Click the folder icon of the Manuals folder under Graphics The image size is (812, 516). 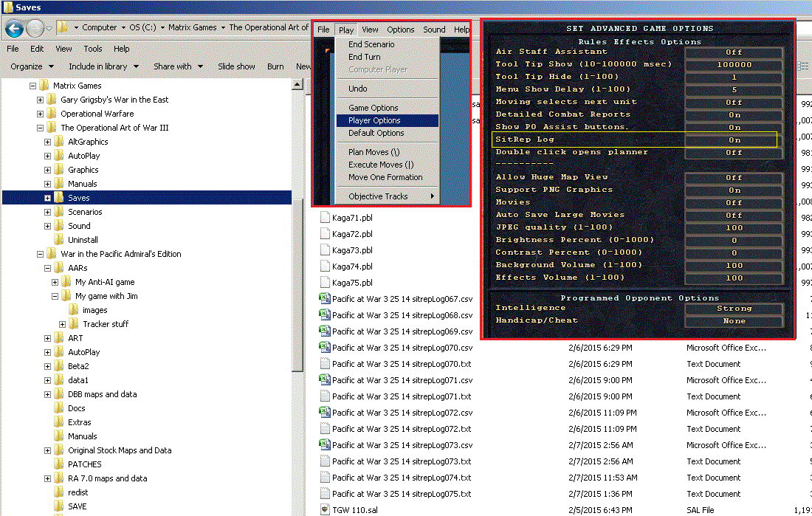pos(59,183)
